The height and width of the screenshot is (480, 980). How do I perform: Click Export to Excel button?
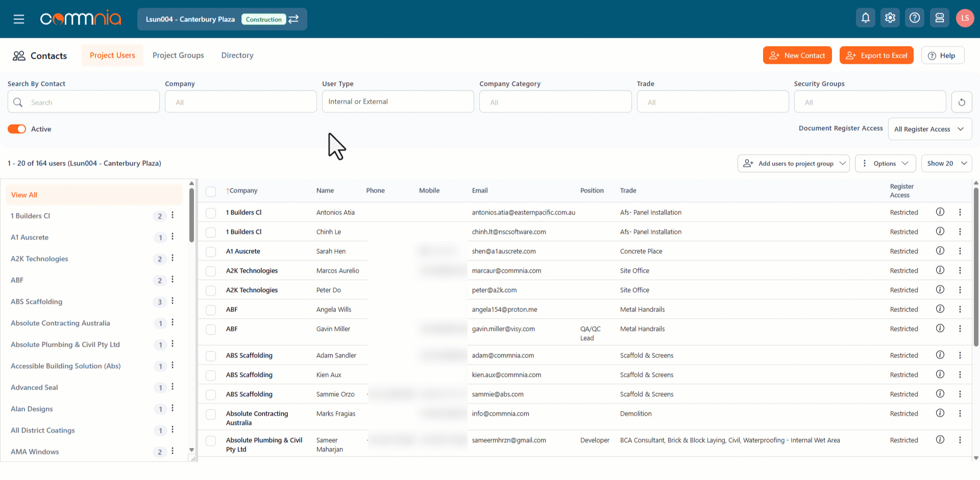pyautogui.click(x=876, y=55)
